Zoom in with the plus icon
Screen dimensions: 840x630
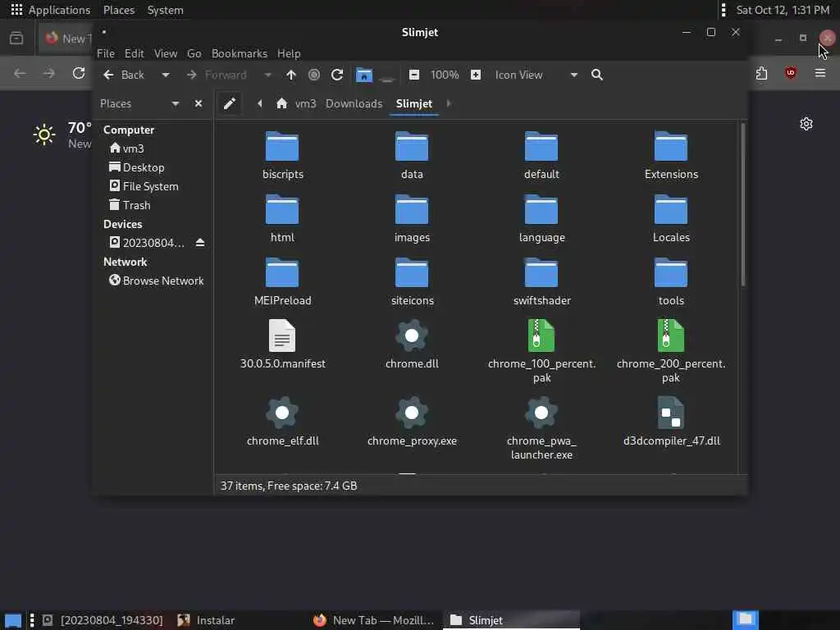point(476,75)
